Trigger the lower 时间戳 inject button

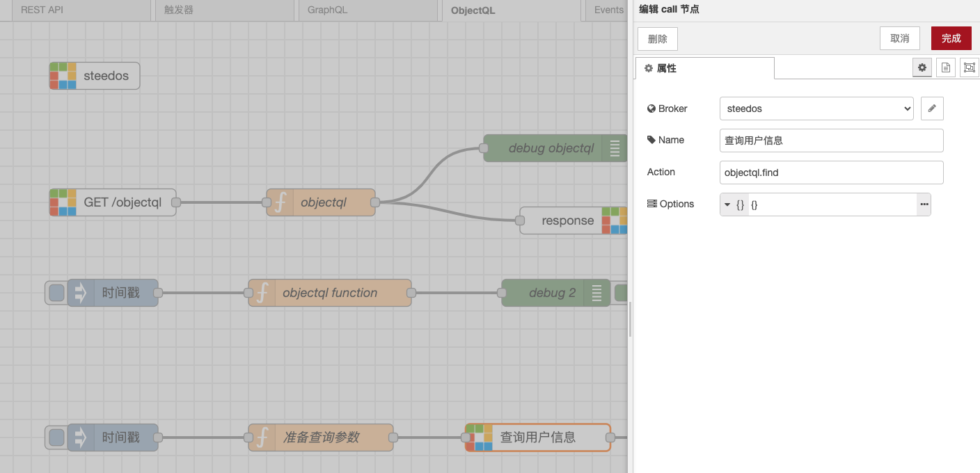56,438
